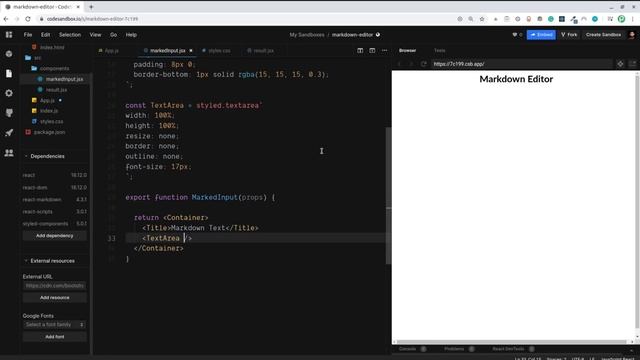This screenshot has height=360, width=640.
Task: Click the preview pane horizontal scrollbar
Action: 510,342
